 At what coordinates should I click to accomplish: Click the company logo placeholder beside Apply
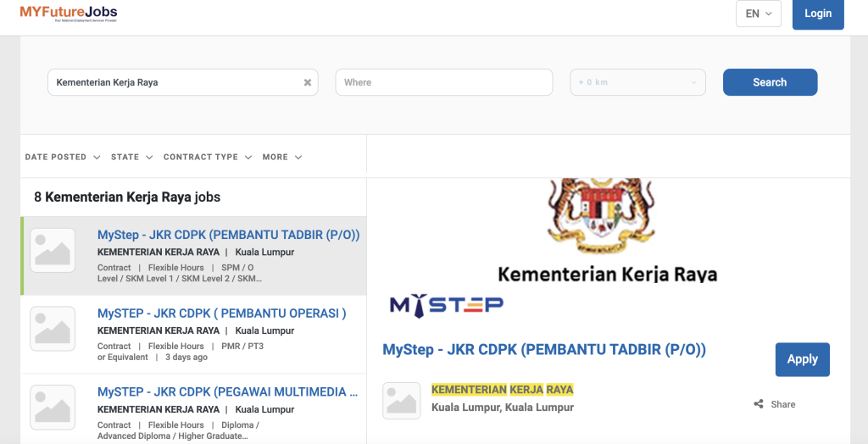point(402,401)
